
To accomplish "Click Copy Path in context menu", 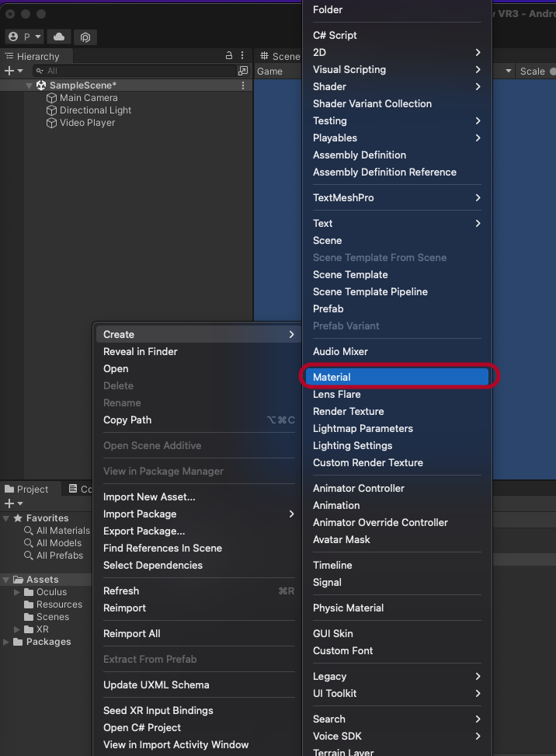I will pyautogui.click(x=199, y=420).
